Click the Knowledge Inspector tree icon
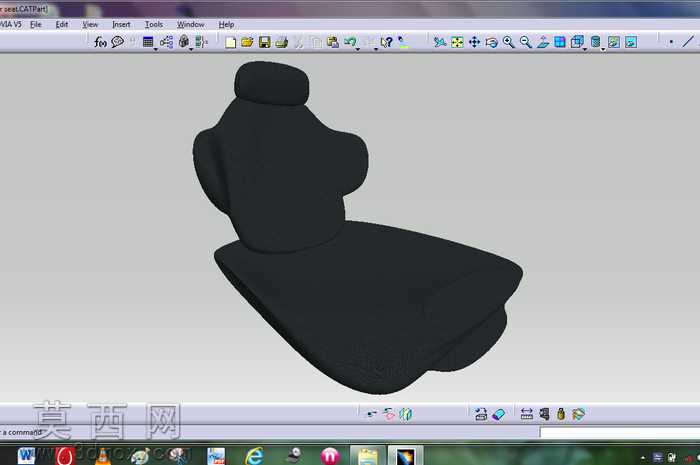The width and height of the screenshot is (700, 465). (x=167, y=42)
